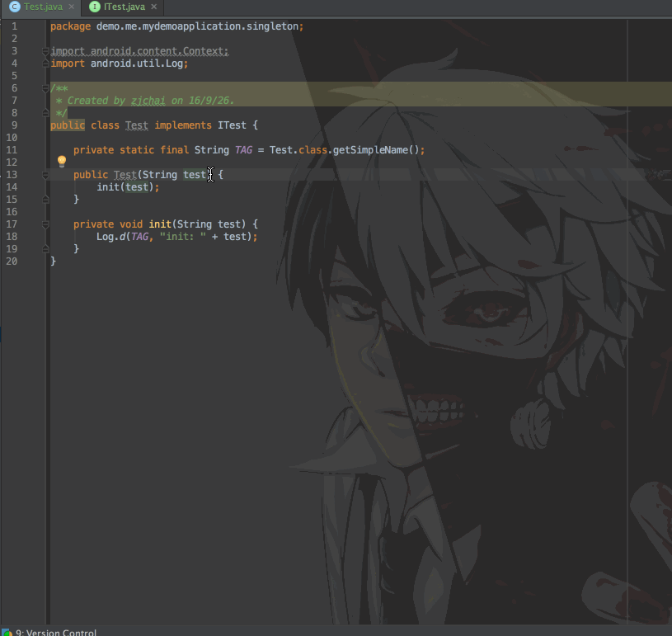This screenshot has width=672, height=636.
Task: Click the init(test) call on line 14
Action: [128, 187]
